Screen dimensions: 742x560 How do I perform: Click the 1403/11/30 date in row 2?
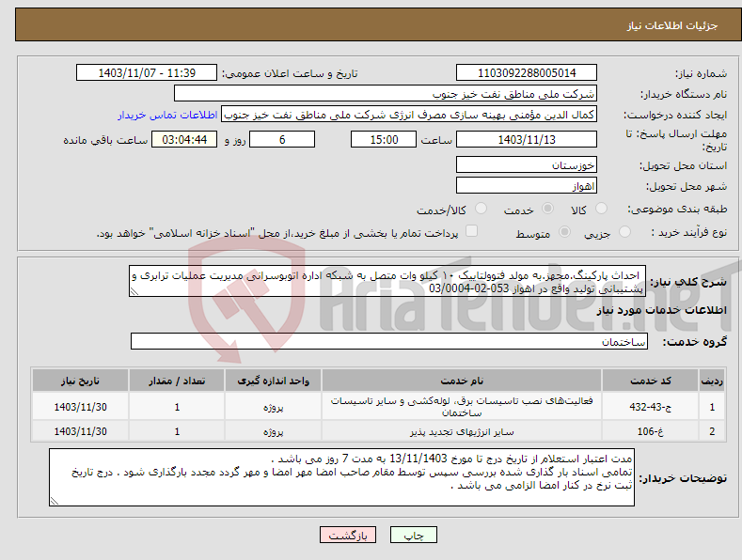coord(81,431)
